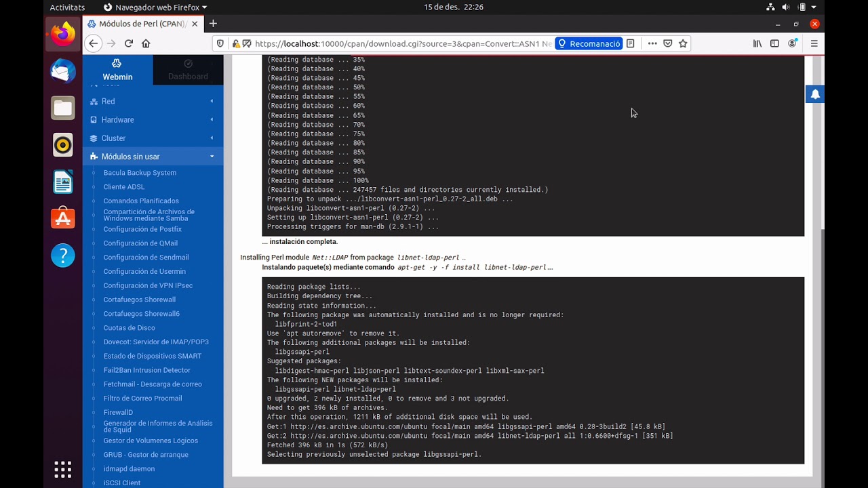Open Bacula Backup System module
The image size is (868, 488).
[x=140, y=173]
